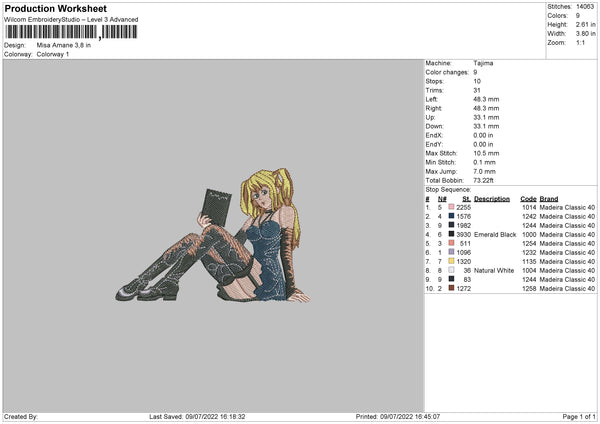Click the Brand column header
Viewport: 600px width, 424px height.
pos(549,199)
